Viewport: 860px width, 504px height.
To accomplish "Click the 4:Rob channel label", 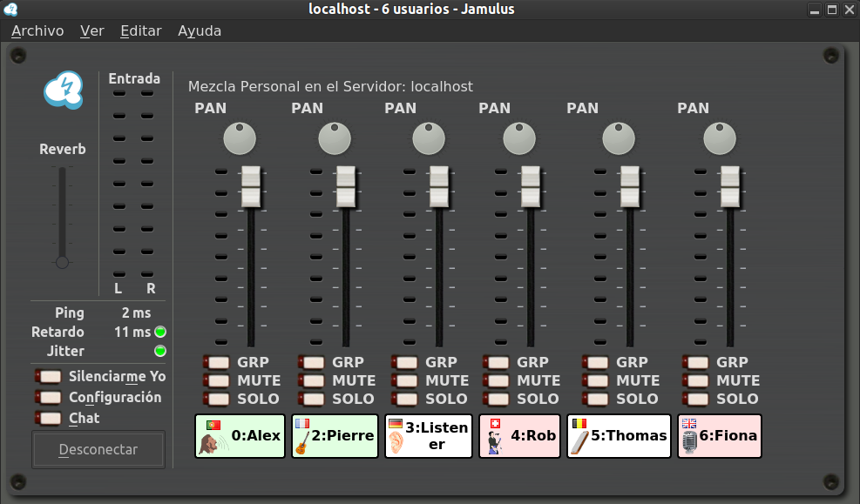I will point(519,435).
